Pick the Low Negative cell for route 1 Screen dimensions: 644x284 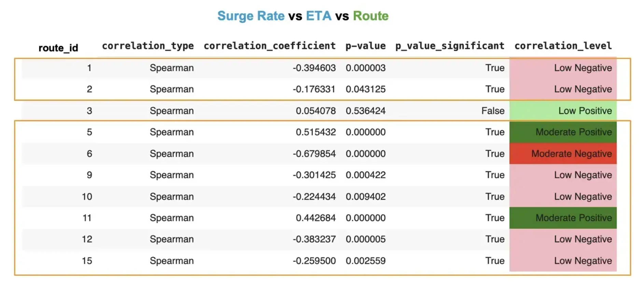(563, 68)
